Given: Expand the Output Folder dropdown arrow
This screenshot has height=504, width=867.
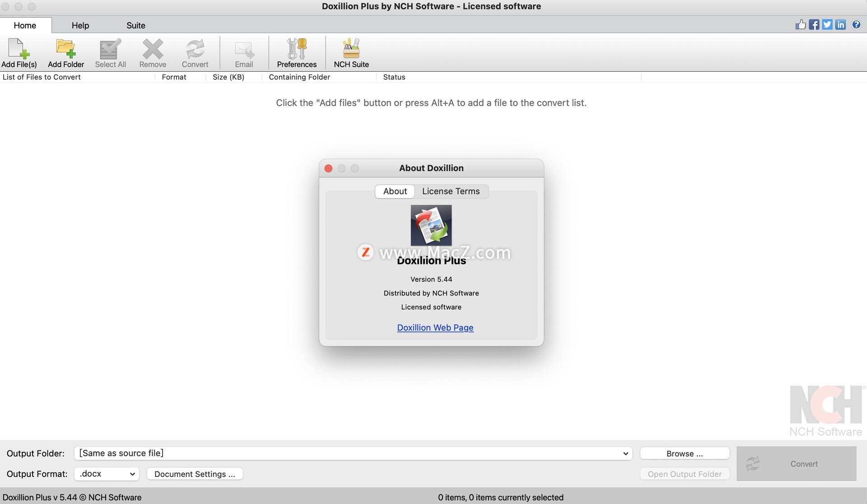Looking at the screenshot, I should [x=625, y=453].
